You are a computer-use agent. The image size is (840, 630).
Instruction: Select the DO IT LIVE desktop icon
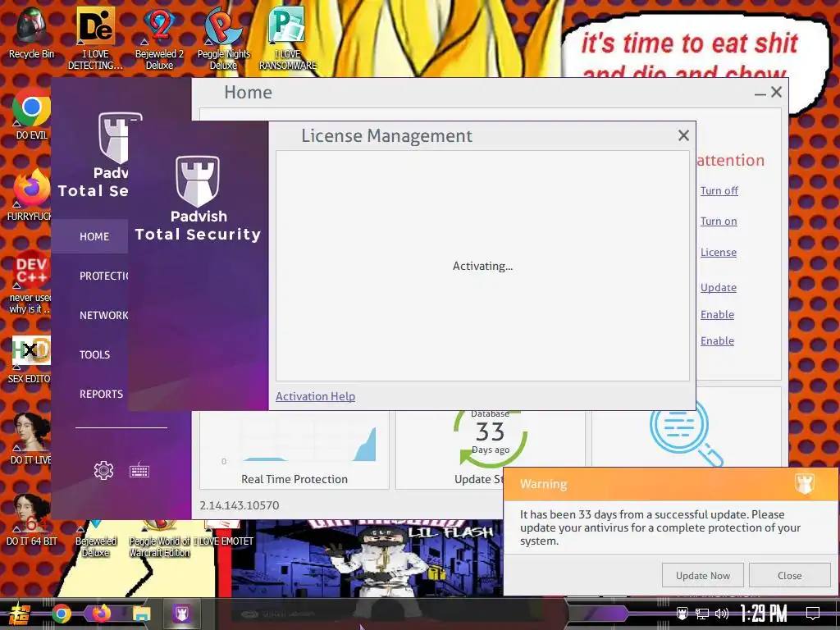click(x=31, y=440)
